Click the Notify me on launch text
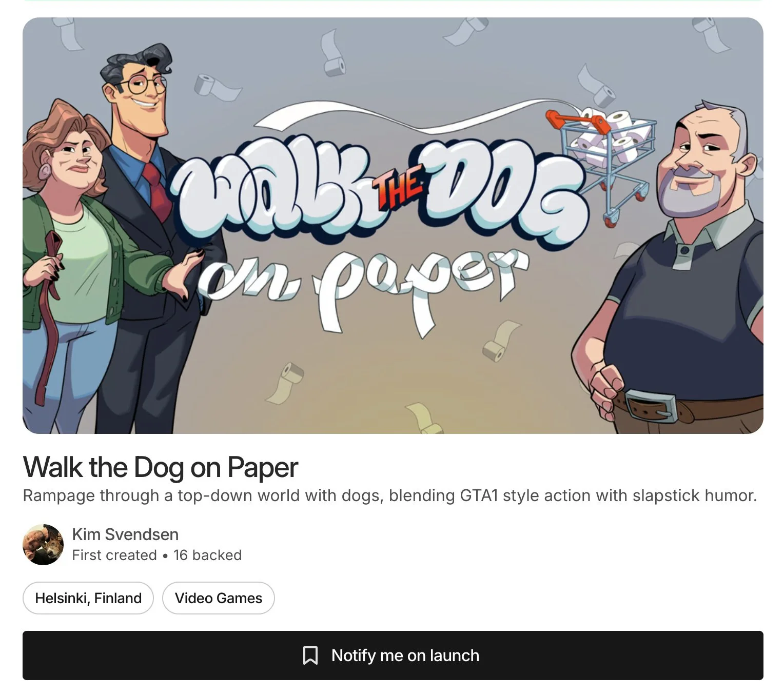Screen dimensions: 784x696 pos(405,655)
